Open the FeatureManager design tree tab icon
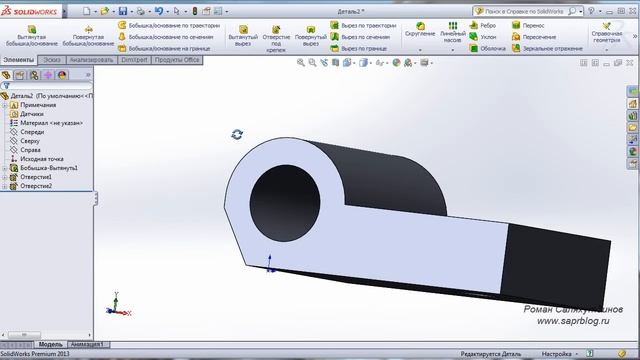The height and width of the screenshot is (360, 640). pos(6,75)
